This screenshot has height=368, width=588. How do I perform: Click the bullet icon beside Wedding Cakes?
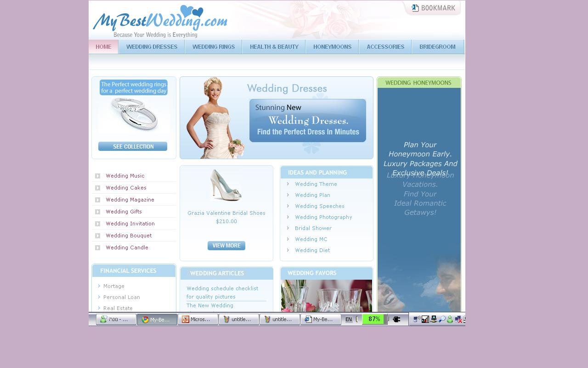[x=97, y=188]
